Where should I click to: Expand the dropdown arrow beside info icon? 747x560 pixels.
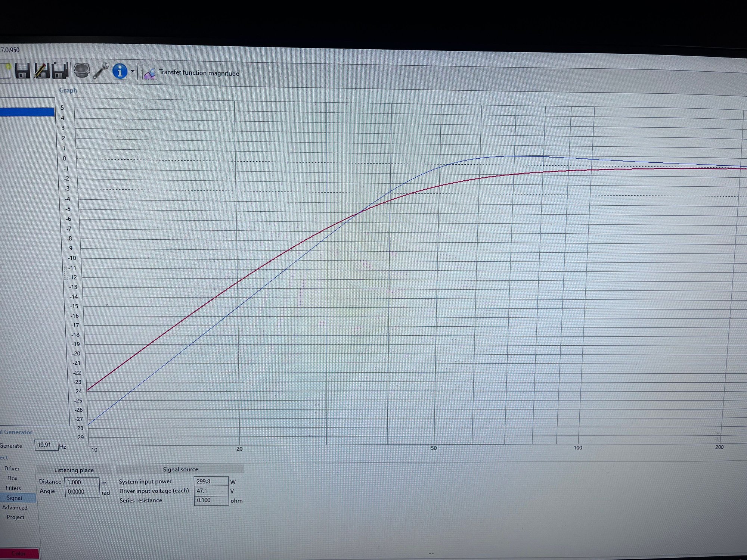[x=132, y=71]
